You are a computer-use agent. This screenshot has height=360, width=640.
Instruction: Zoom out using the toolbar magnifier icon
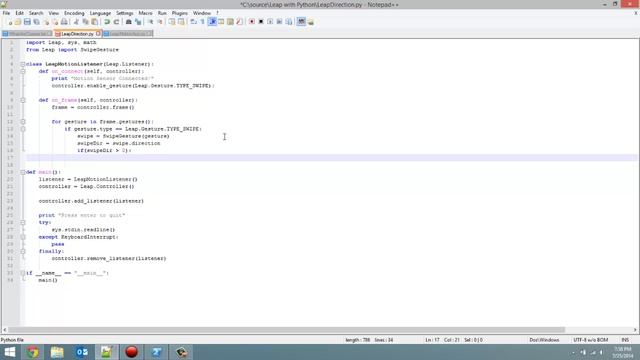pyautogui.click(x=160, y=22)
